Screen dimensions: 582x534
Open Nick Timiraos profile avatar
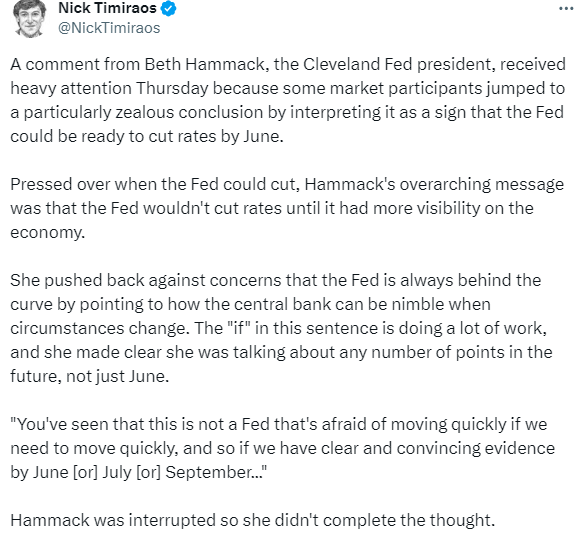click(30, 19)
